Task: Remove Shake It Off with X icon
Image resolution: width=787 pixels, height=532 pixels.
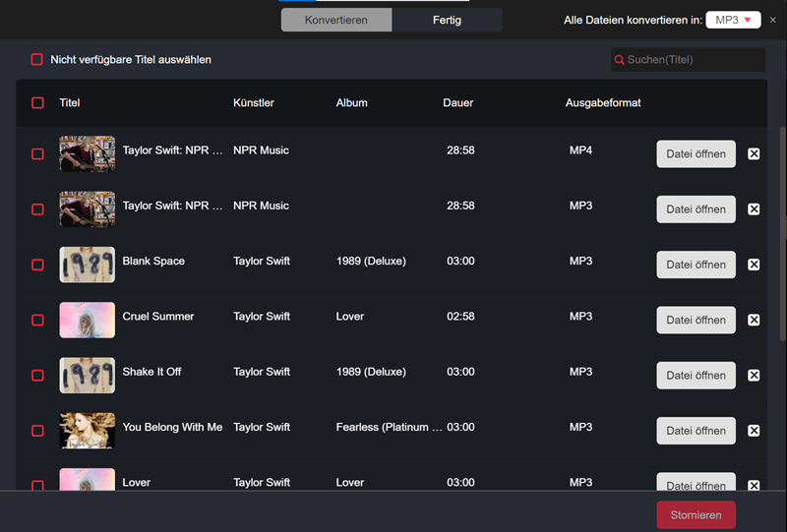Action: pyautogui.click(x=754, y=376)
